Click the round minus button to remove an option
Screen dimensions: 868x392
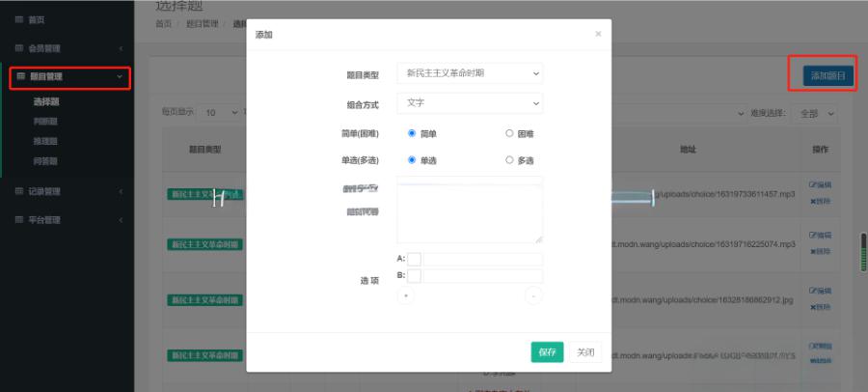tap(533, 296)
